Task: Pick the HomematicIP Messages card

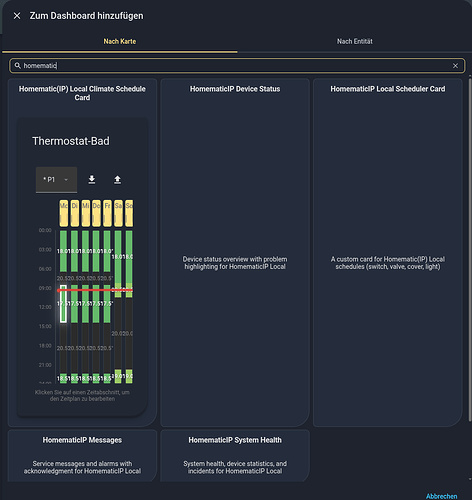Action: [82, 455]
